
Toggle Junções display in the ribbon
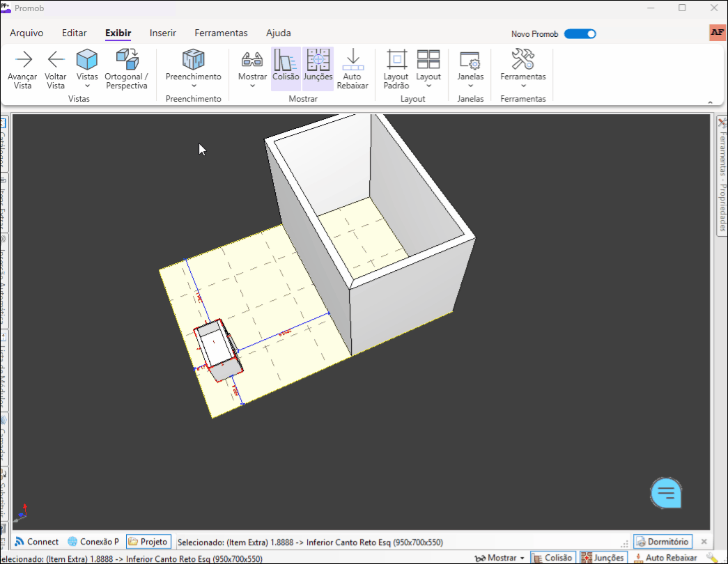(x=318, y=68)
